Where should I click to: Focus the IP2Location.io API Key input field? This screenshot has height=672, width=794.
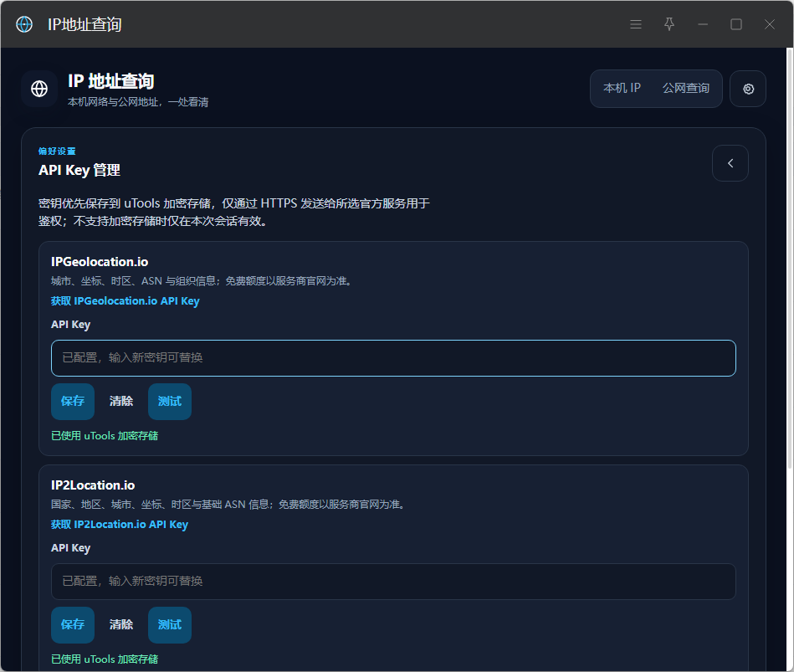tap(393, 582)
